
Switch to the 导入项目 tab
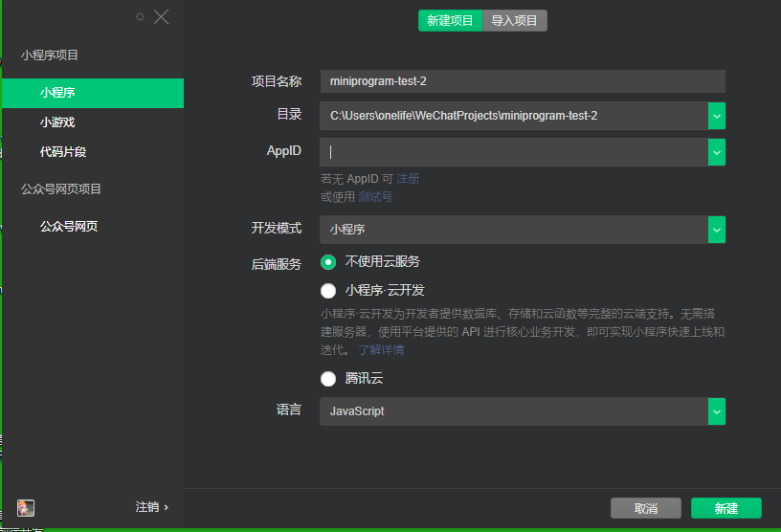click(515, 20)
